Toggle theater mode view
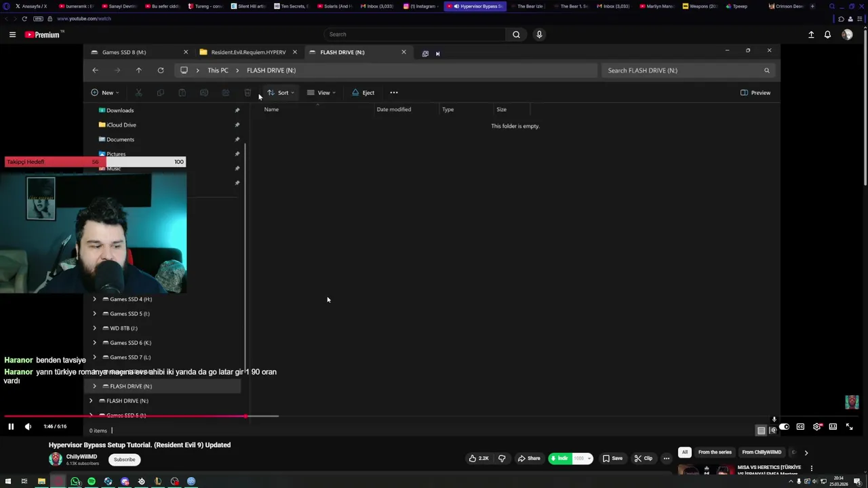 [x=833, y=427]
